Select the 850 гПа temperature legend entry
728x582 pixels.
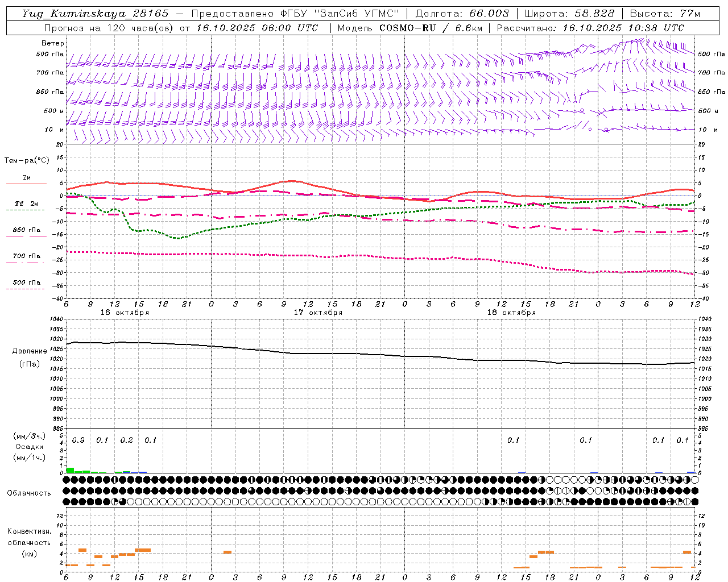(x=26, y=232)
